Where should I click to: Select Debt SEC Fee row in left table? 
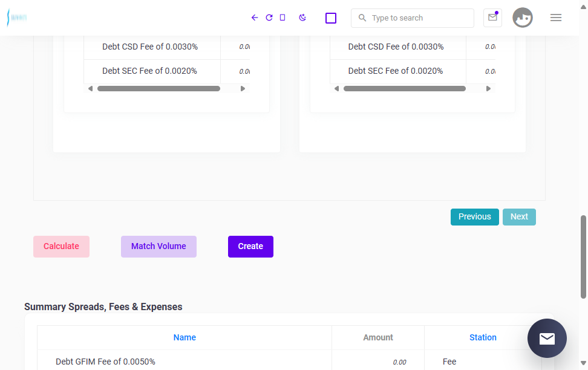click(x=167, y=71)
